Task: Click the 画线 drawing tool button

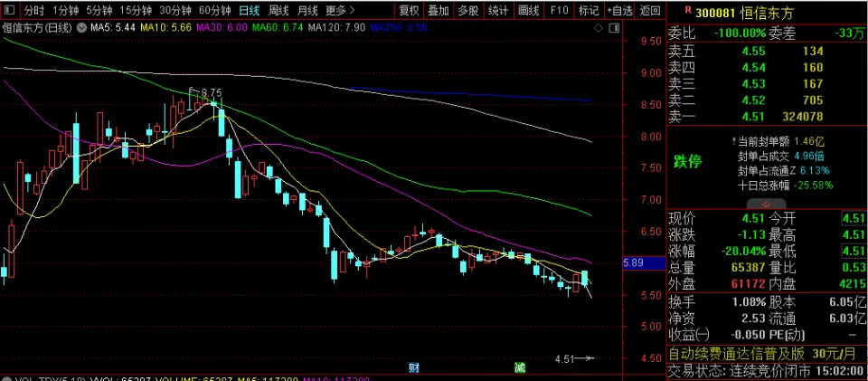Action: click(x=528, y=11)
